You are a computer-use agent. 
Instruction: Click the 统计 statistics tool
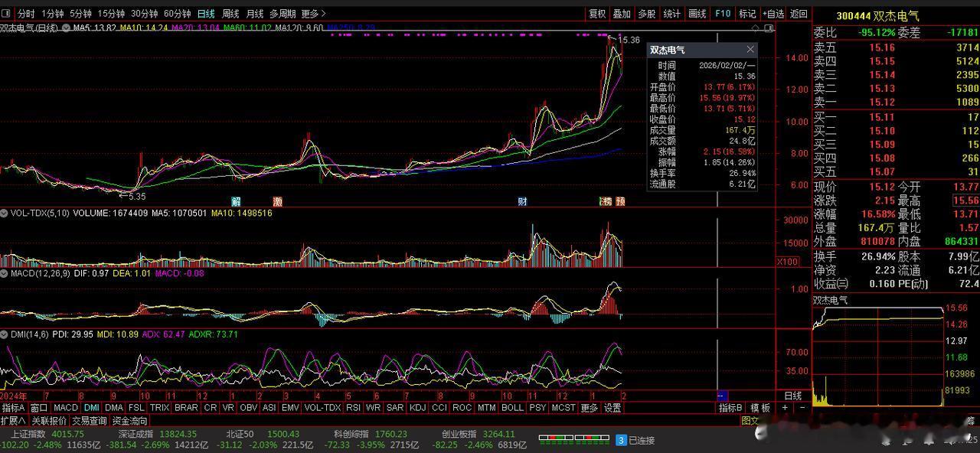671,13
